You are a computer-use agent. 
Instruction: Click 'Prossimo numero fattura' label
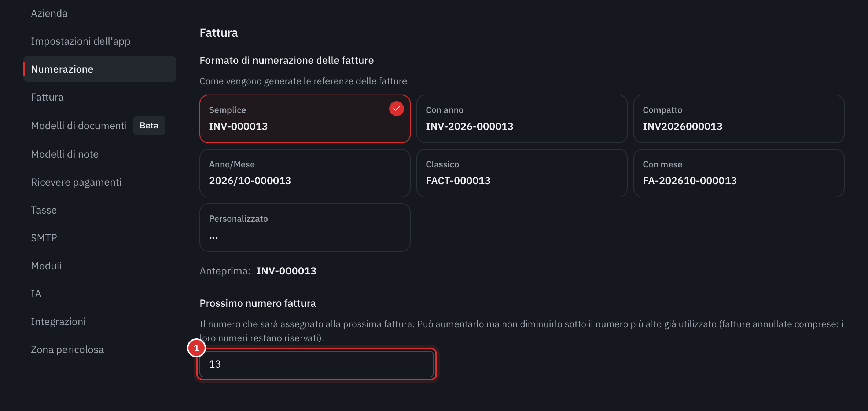[258, 303]
